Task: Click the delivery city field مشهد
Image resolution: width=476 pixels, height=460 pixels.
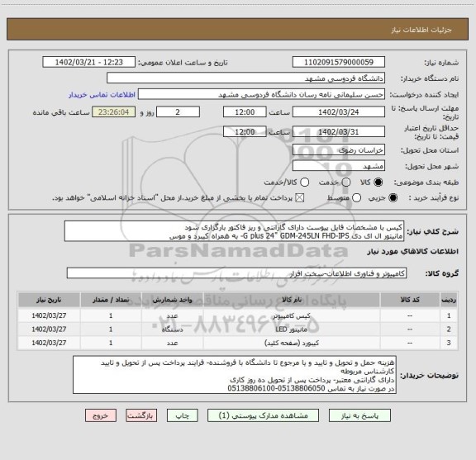Action: point(339,166)
